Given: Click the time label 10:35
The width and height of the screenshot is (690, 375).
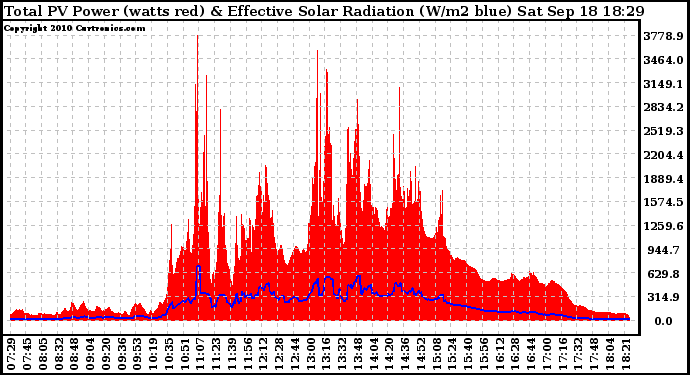Looking at the screenshot, I should pyautogui.click(x=169, y=354).
